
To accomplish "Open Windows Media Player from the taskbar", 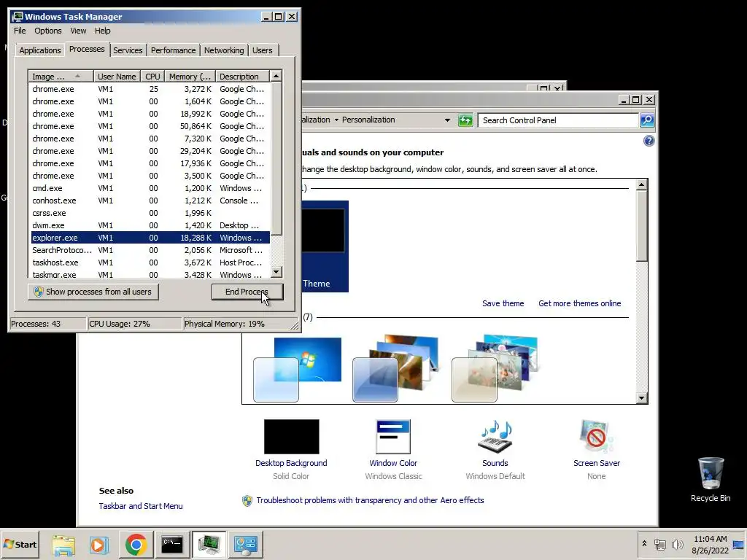I will coord(99,544).
